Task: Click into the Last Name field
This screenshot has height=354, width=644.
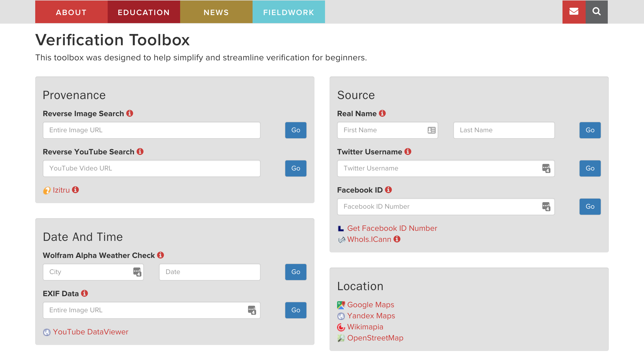Action: (504, 130)
